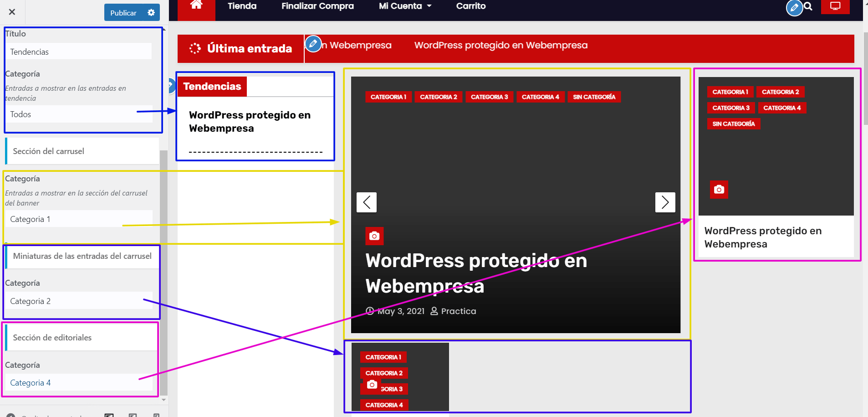868x417 pixels.
Task: Select the Sección de editoriales heading
Action: coord(82,338)
